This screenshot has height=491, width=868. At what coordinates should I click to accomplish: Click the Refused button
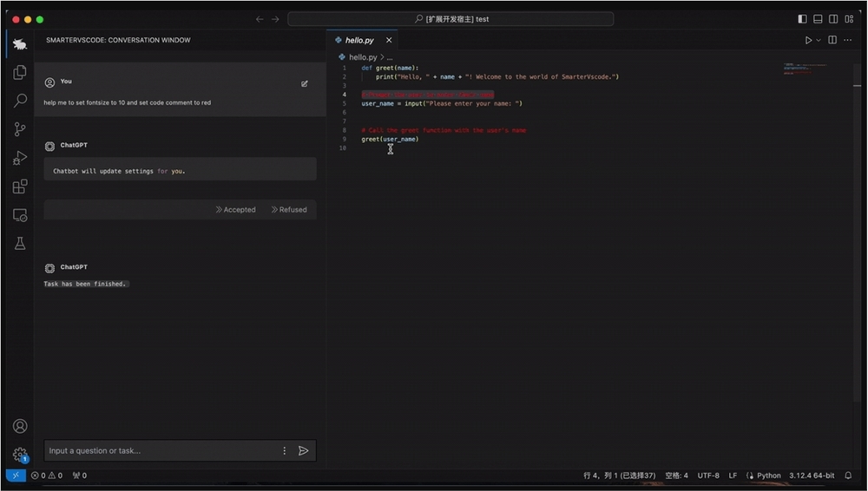(289, 210)
